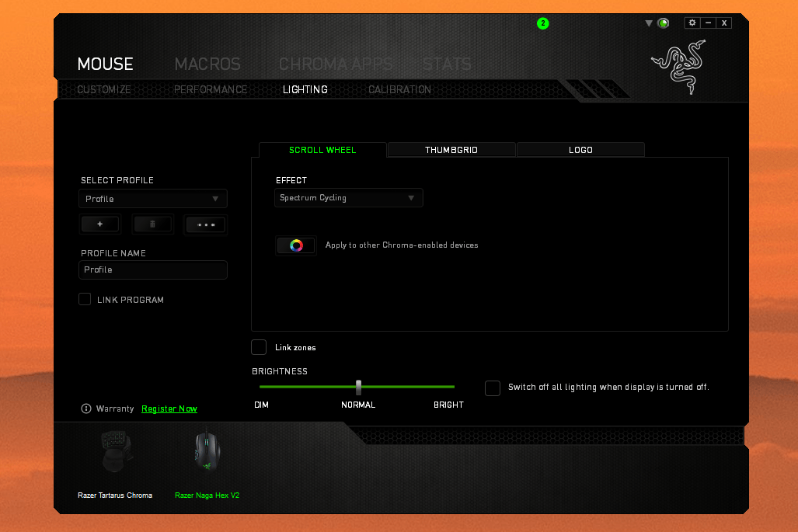Viewport: 798px width, 532px height.
Task: Click the green account status icon
Action: click(x=663, y=23)
